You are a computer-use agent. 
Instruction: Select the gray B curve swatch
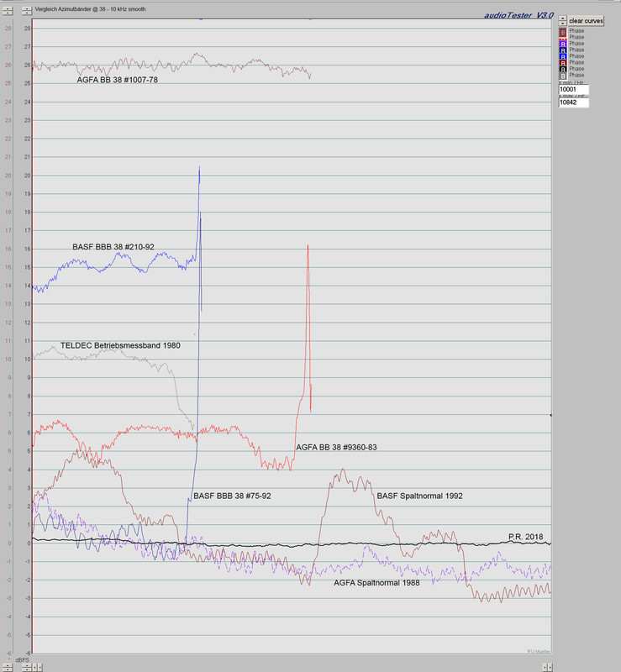(563, 76)
